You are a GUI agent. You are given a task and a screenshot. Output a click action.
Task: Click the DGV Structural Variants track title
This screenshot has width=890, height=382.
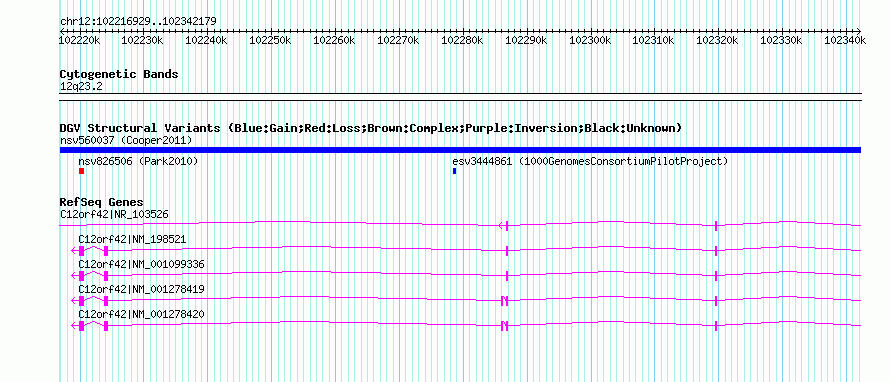point(370,128)
